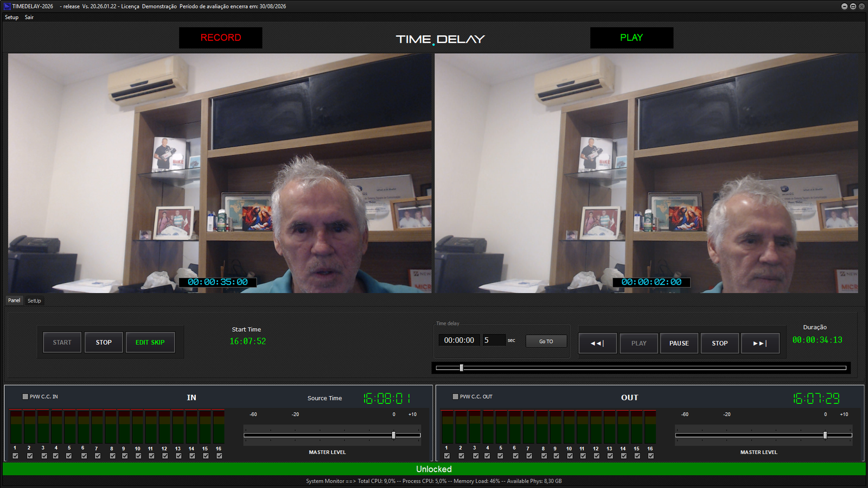Click STOP beside the PAUSE button
The width and height of the screenshot is (868, 488).
click(x=720, y=343)
